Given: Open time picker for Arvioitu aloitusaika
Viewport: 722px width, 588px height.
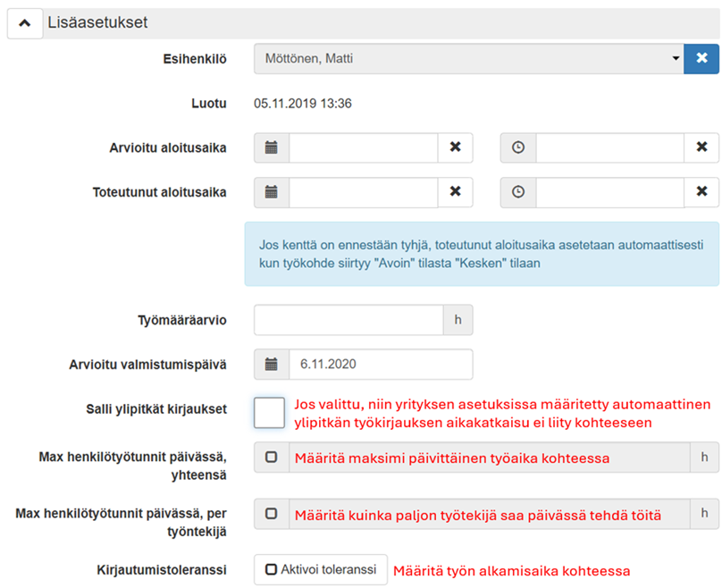Looking at the screenshot, I should [x=518, y=147].
